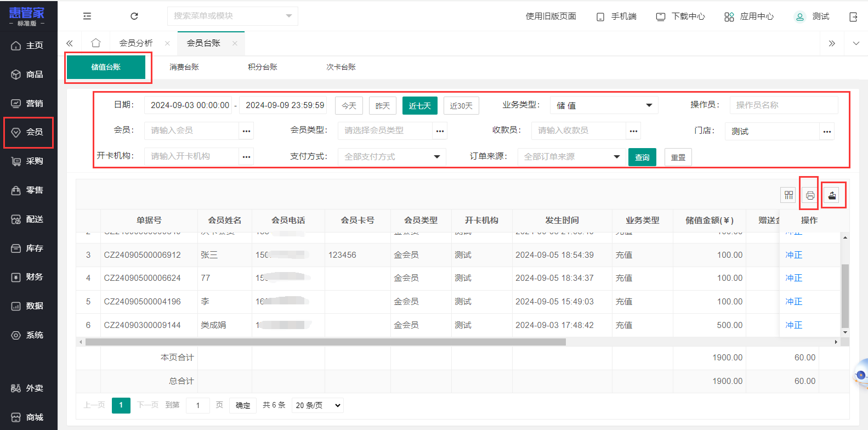Viewport: 868px width, 430px height.
Task: Close the 会员台账 tab
Action: (x=235, y=43)
